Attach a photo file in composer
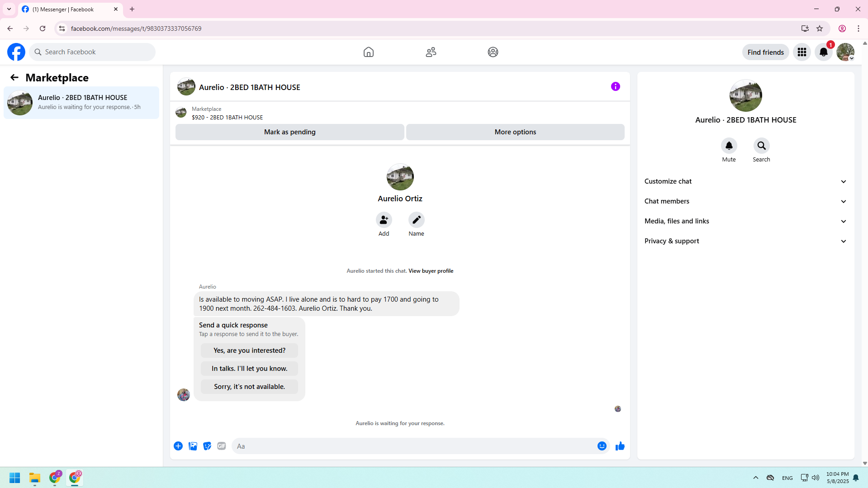868x488 pixels. [193, 446]
